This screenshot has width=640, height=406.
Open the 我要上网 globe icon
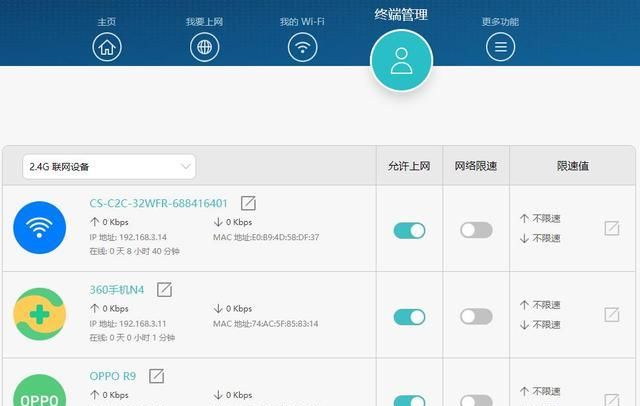tap(204, 47)
